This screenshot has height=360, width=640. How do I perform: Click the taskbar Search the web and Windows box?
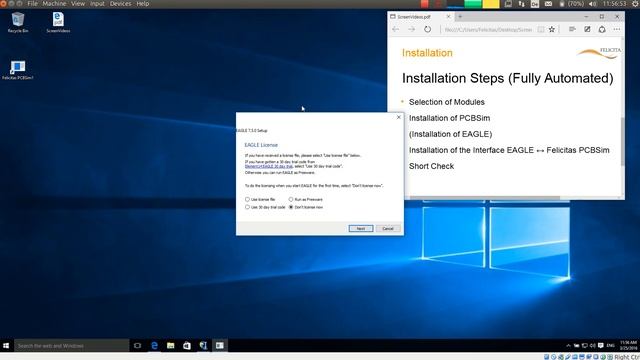tap(71, 346)
